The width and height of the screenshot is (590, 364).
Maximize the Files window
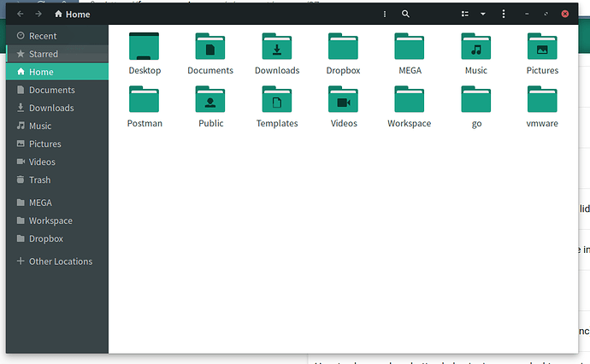[x=546, y=14]
